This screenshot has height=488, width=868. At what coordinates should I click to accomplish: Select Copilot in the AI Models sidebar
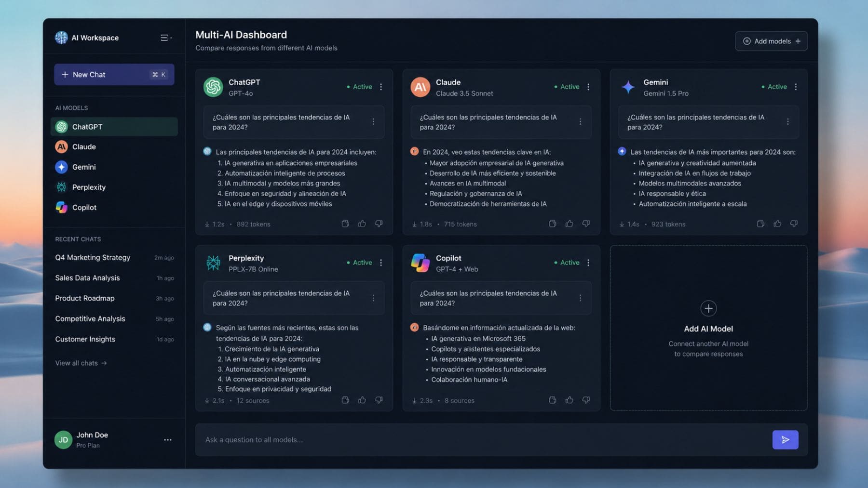[114, 208]
